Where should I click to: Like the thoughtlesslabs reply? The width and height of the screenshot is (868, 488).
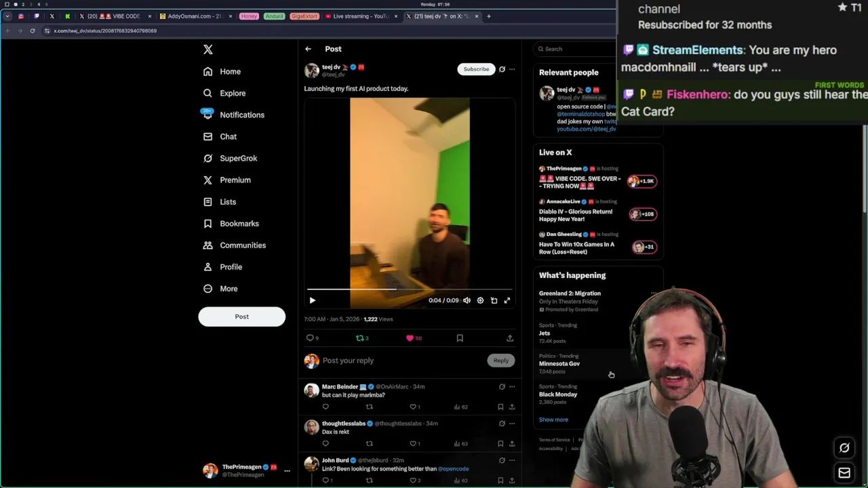413,443
